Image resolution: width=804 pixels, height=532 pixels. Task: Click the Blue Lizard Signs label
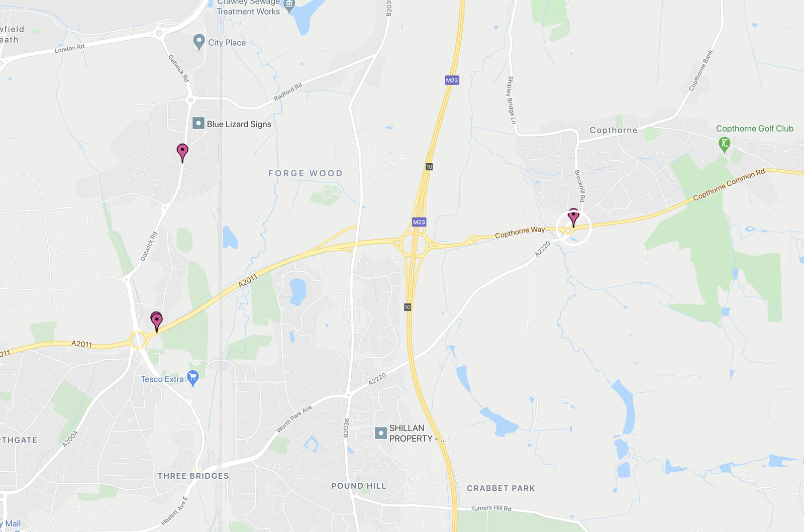click(x=239, y=124)
